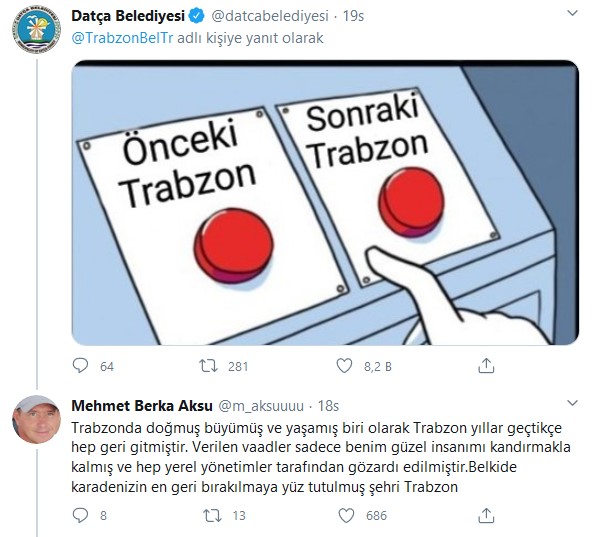
Task: Like Mehmet Berka Aksu's tweet
Action: point(346,515)
